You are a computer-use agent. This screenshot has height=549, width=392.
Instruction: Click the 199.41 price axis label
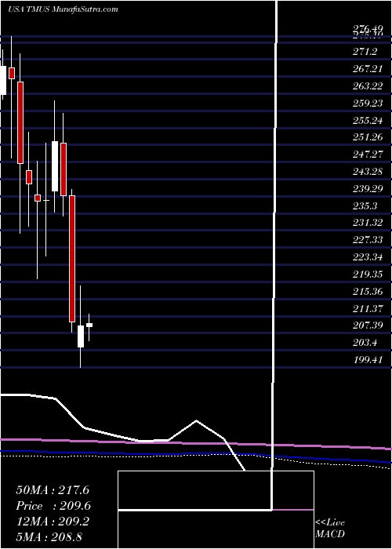click(367, 359)
